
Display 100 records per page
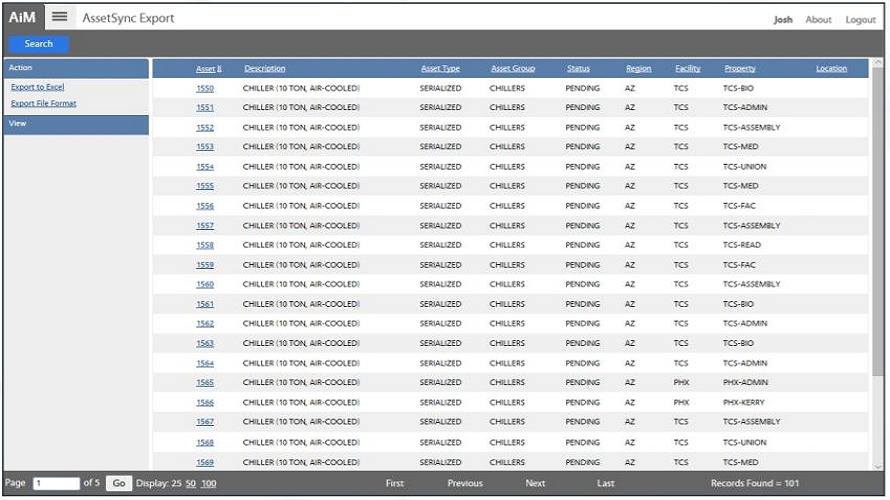pyautogui.click(x=208, y=484)
